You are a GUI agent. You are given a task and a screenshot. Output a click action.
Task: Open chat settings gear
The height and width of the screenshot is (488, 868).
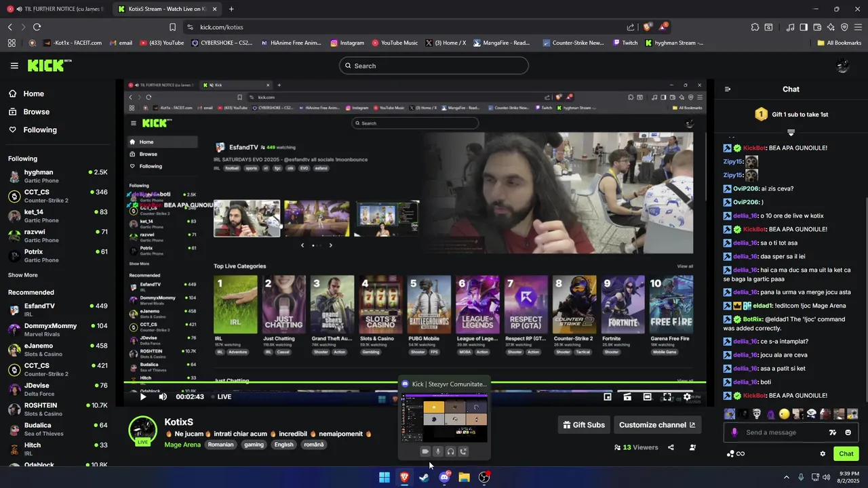(823, 454)
